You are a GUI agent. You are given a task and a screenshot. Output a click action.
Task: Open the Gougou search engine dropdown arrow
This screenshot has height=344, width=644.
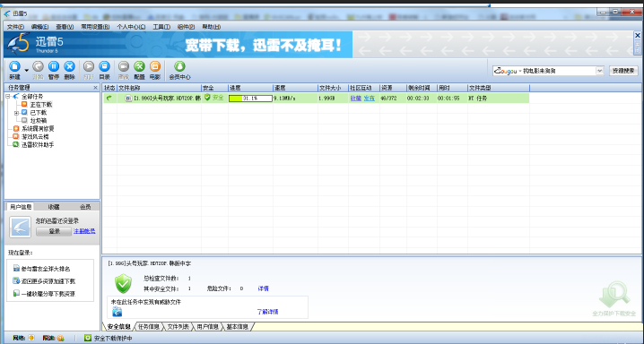(600, 71)
